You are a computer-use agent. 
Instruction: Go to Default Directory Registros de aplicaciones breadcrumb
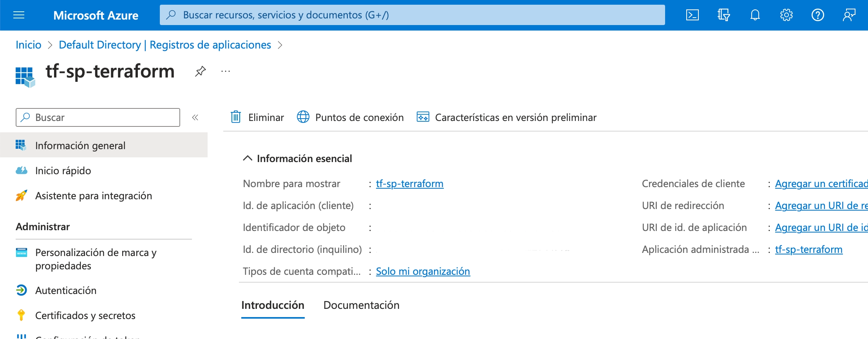coord(165,45)
